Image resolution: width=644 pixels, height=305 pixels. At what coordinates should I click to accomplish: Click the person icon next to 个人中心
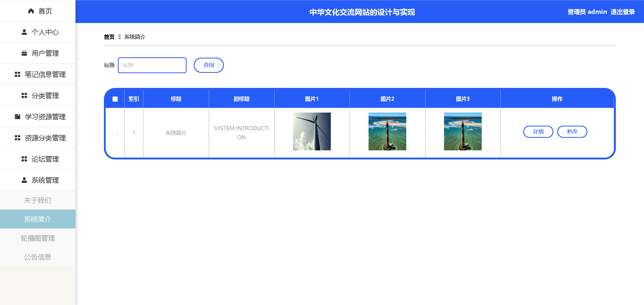tap(24, 32)
